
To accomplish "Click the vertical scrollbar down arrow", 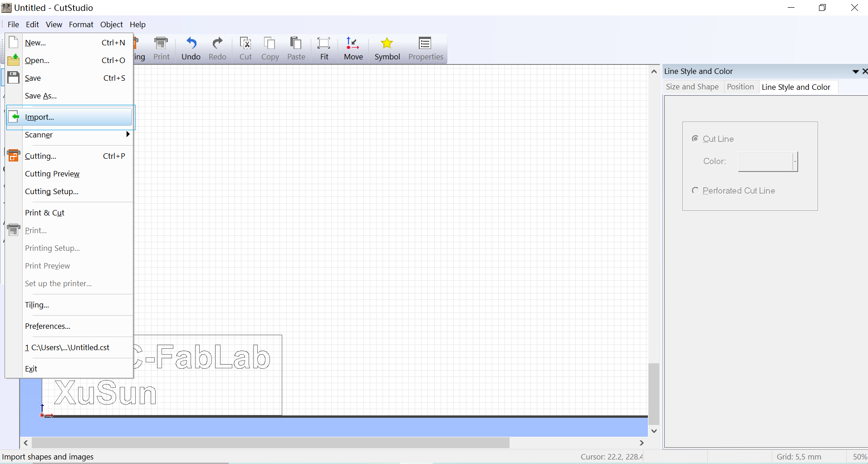I will 654,431.
